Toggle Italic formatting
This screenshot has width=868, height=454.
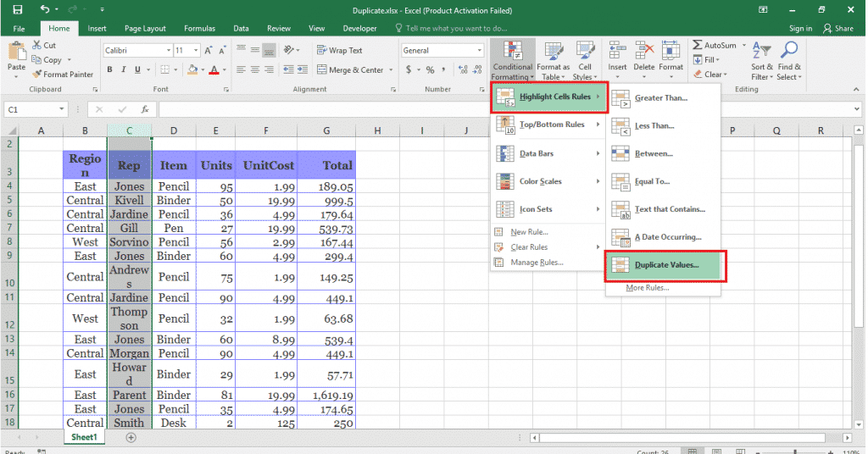tap(123, 70)
